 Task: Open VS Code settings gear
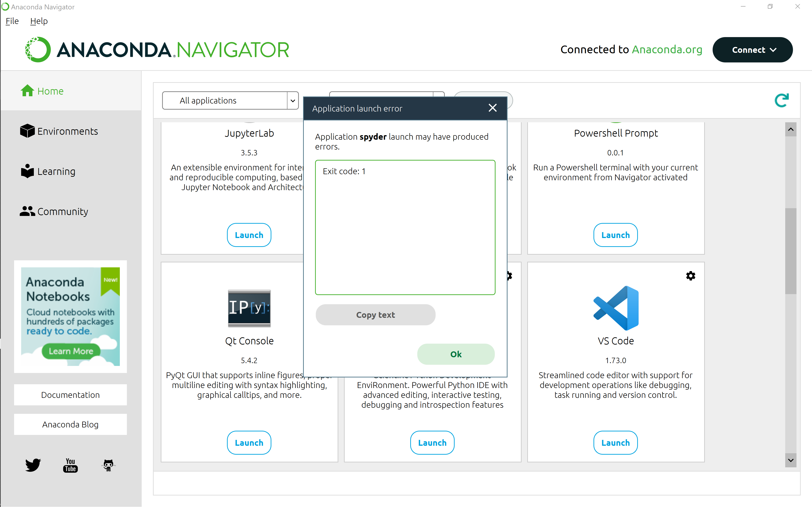coord(691,276)
